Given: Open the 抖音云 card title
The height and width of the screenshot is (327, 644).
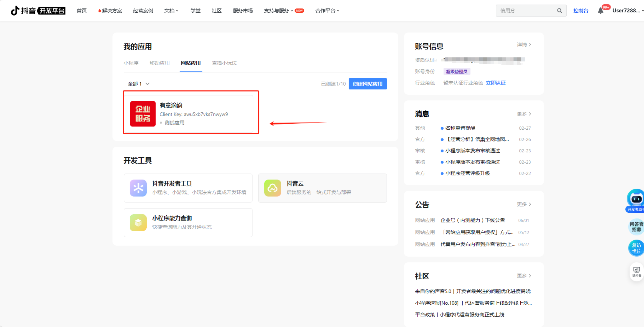Looking at the screenshot, I should (x=295, y=183).
